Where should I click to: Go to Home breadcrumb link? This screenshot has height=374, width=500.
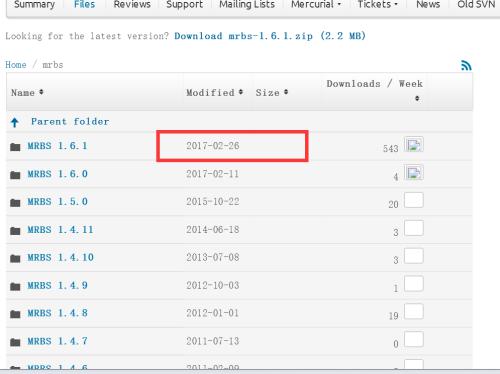pos(16,65)
